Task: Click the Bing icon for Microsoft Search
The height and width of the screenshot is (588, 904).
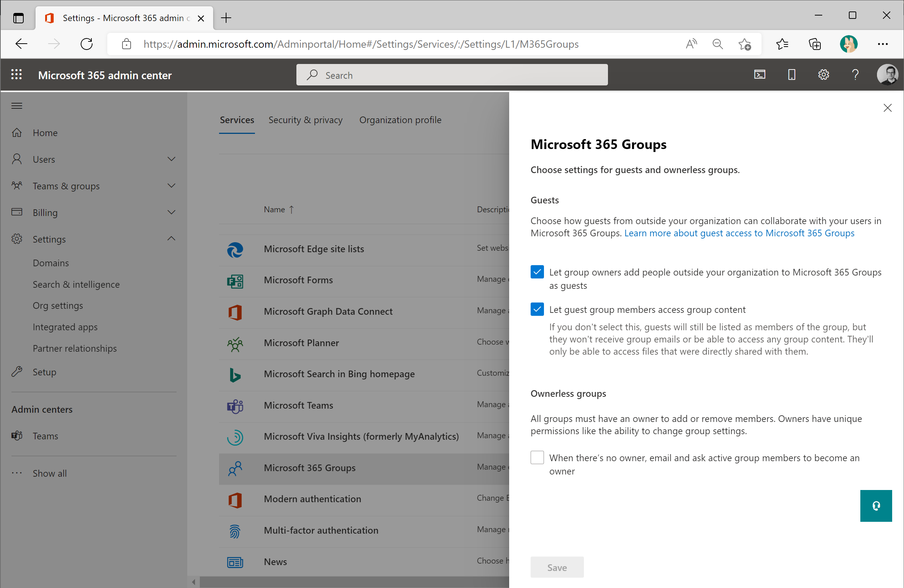Action: click(x=235, y=375)
